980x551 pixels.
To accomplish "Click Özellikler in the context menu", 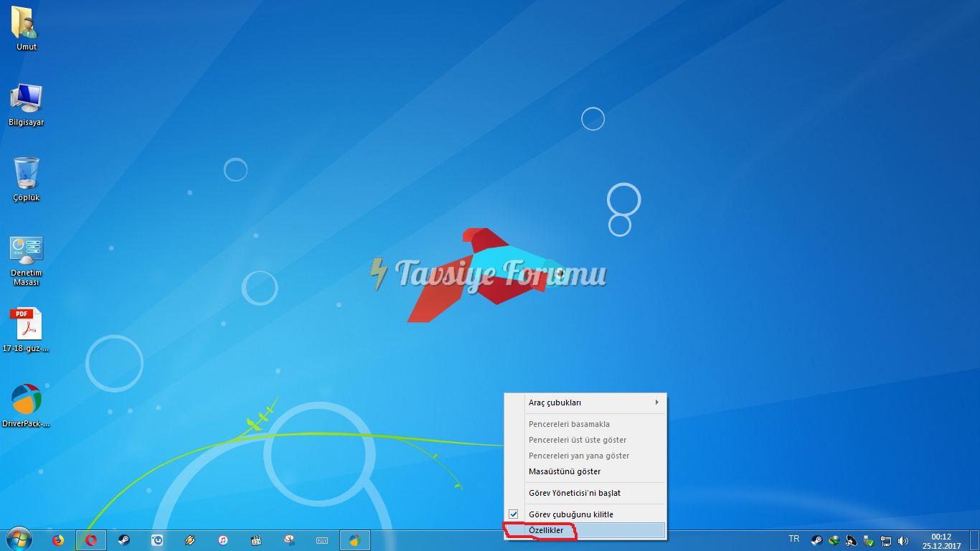I will 585,530.
